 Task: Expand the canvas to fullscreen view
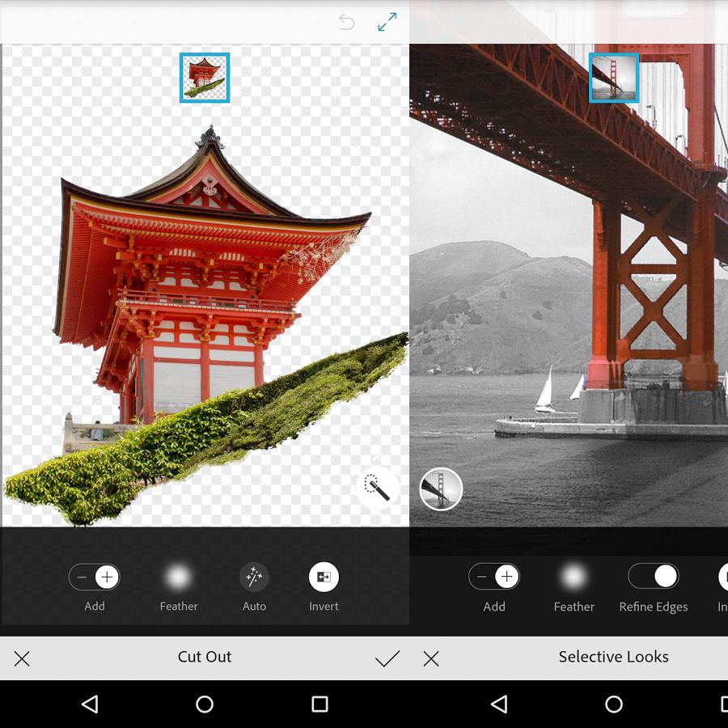click(387, 22)
